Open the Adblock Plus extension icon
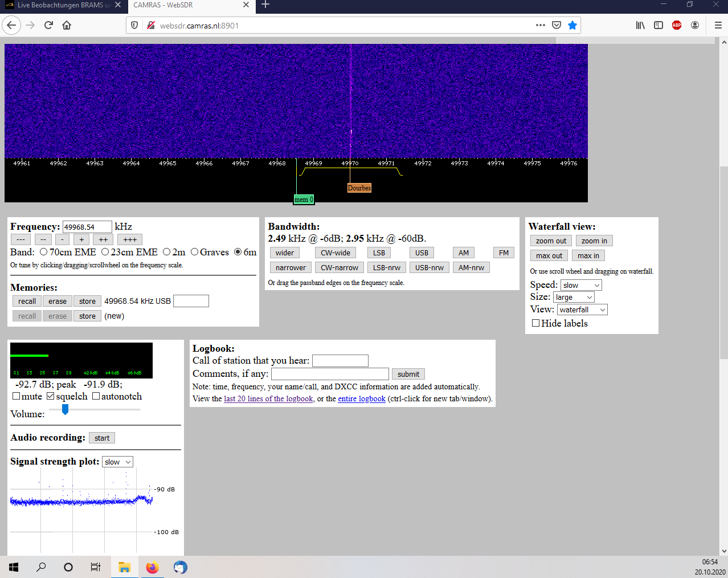The image size is (728, 578). (677, 25)
